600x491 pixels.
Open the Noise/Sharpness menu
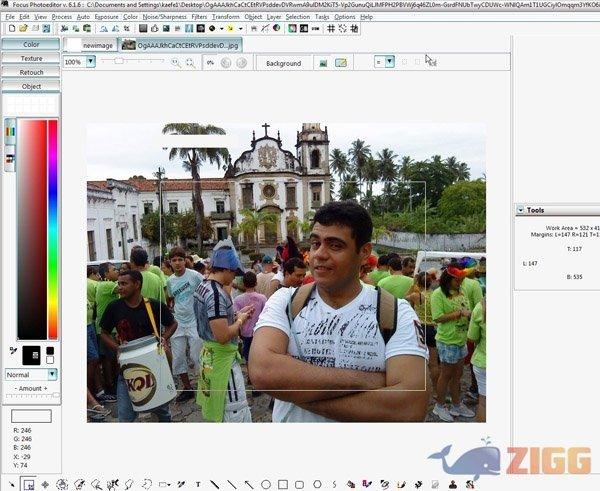163,17
